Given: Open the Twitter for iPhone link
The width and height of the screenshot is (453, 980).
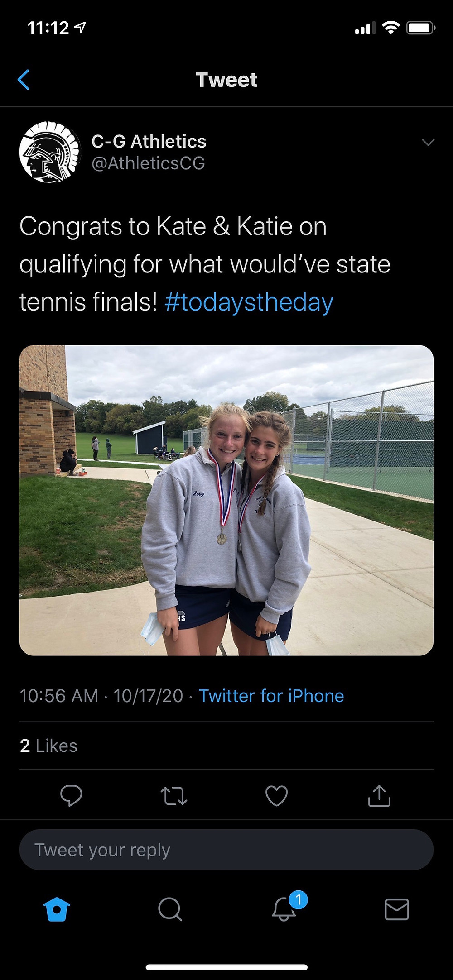Looking at the screenshot, I should click(x=271, y=696).
